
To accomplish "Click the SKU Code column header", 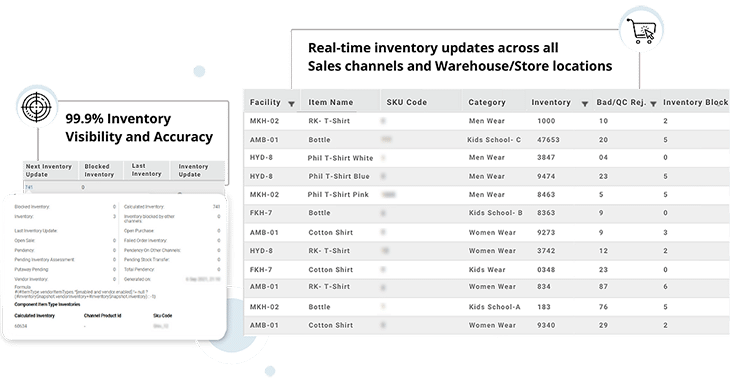I will (406, 102).
